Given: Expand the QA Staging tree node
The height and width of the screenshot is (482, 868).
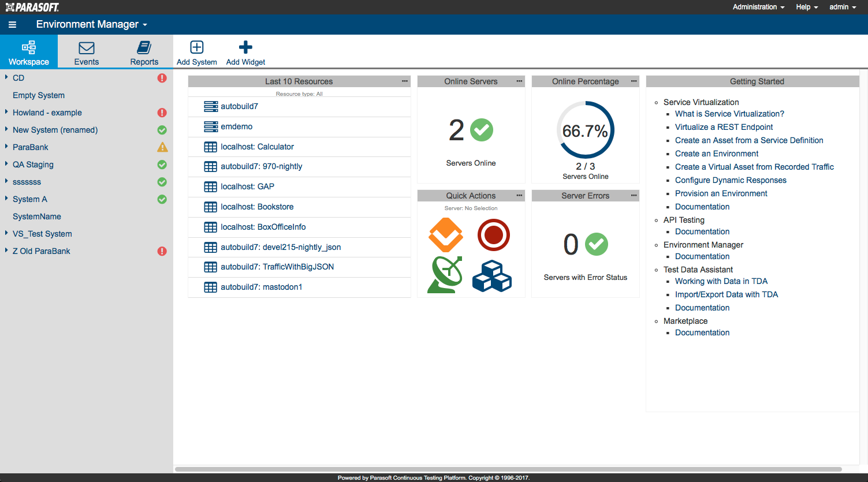Looking at the screenshot, I should point(6,164).
